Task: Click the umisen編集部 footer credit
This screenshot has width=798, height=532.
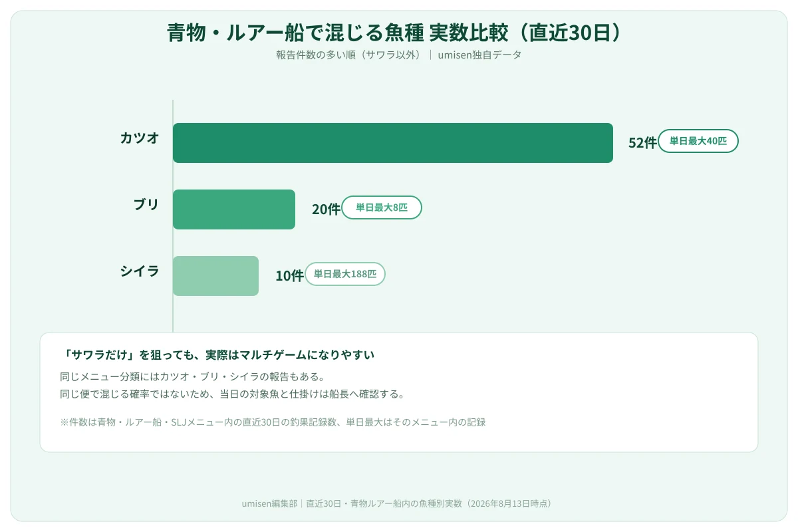Action: tap(269, 503)
